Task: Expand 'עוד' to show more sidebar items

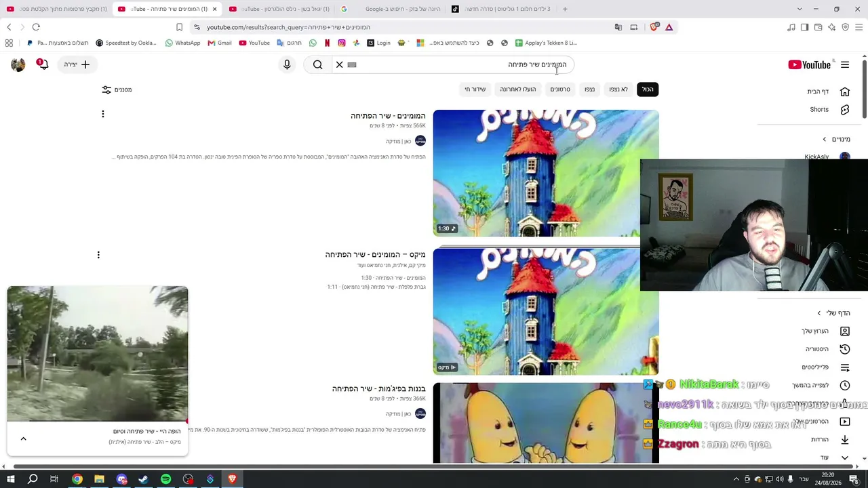Action: click(834, 457)
